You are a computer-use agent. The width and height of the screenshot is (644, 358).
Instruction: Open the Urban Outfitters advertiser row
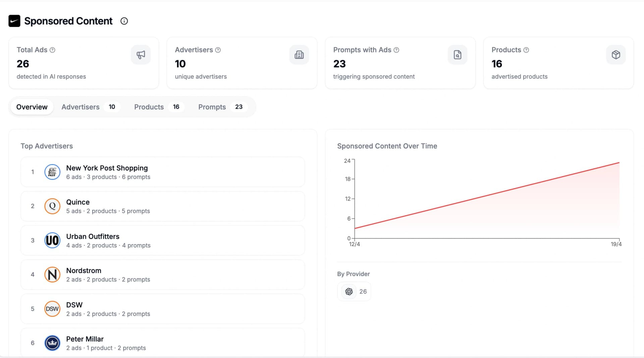[163, 240]
